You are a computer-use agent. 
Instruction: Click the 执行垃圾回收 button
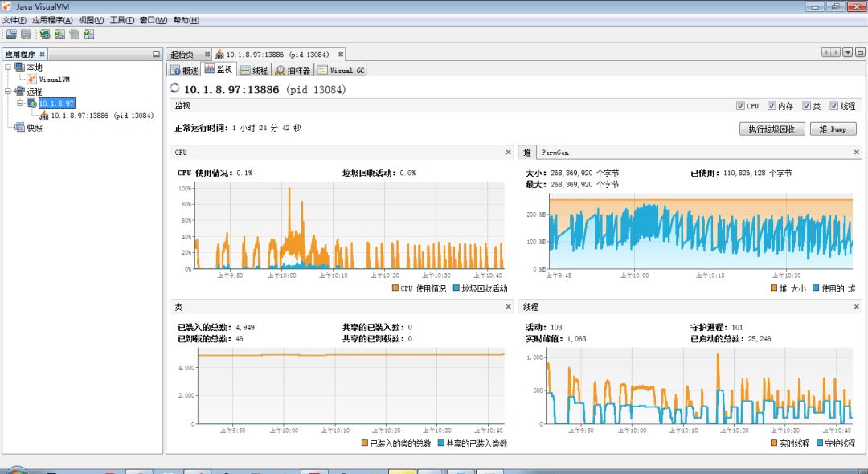coord(772,129)
